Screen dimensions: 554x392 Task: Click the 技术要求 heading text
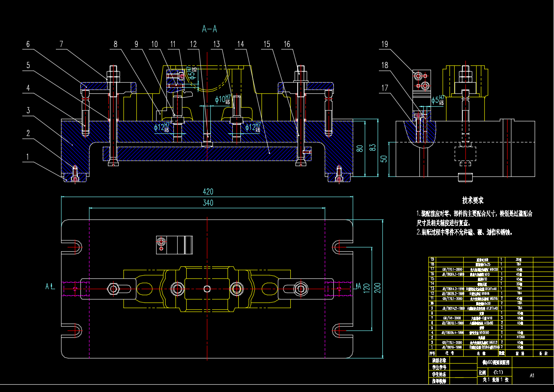473,201
